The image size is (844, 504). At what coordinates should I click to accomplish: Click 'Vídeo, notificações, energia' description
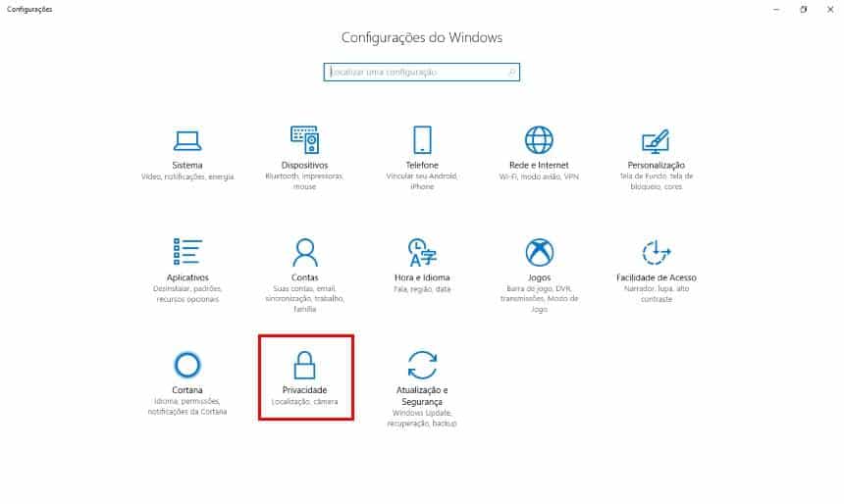(x=187, y=176)
